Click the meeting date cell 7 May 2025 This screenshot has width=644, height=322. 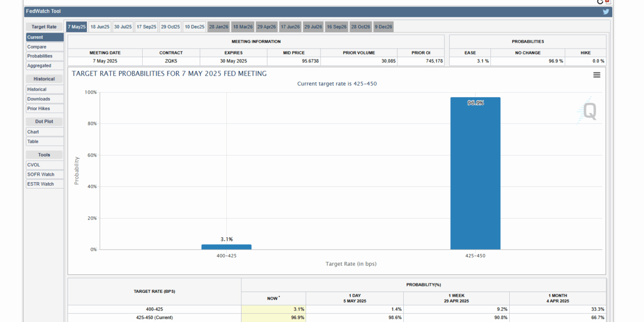click(x=105, y=61)
